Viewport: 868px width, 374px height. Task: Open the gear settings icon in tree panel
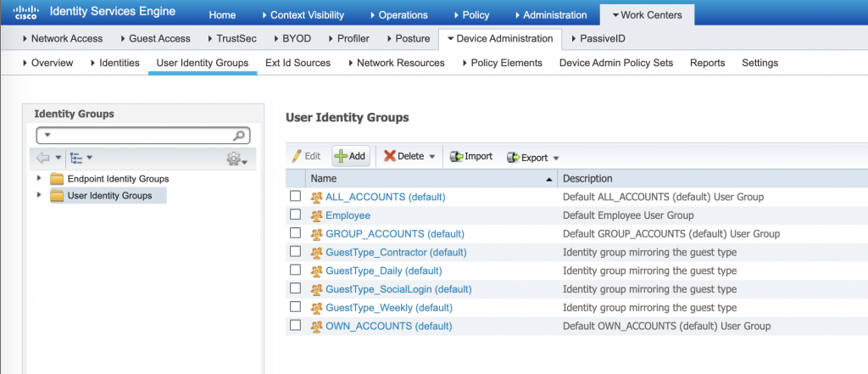click(x=234, y=159)
